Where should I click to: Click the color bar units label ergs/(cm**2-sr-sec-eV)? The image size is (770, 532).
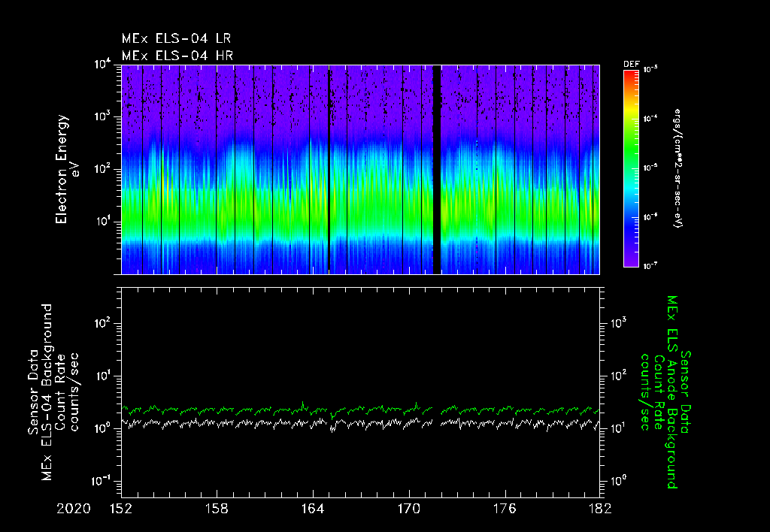coord(678,168)
